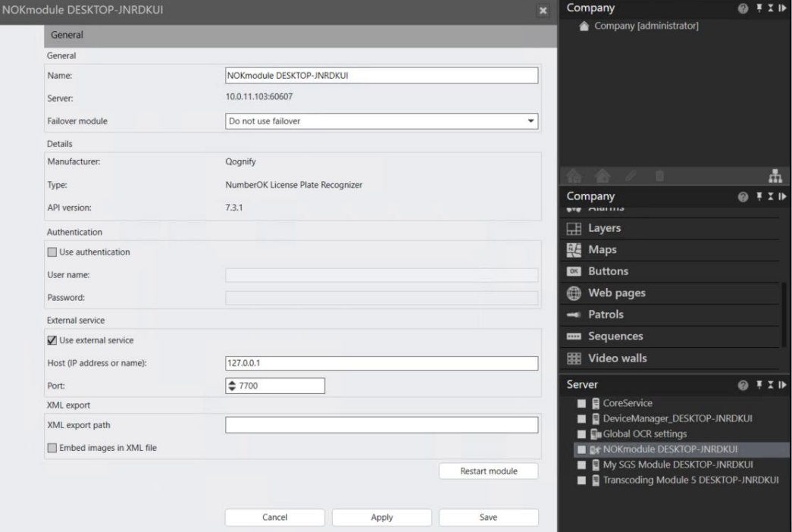
Task: Select DeviceManager_DESKTOP-JNRDKUI in the Server list
Action: pos(678,419)
